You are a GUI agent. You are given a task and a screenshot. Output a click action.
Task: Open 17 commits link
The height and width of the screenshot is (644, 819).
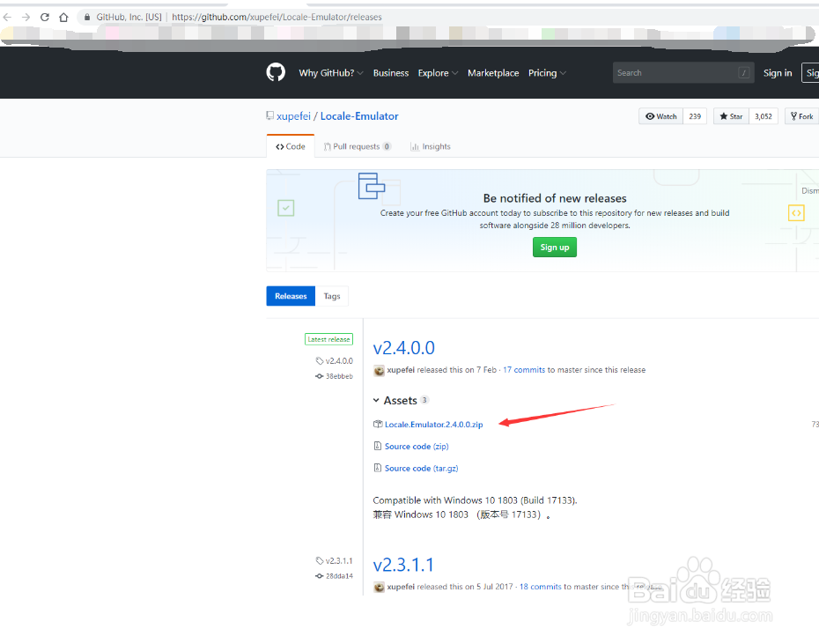click(524, 369)
